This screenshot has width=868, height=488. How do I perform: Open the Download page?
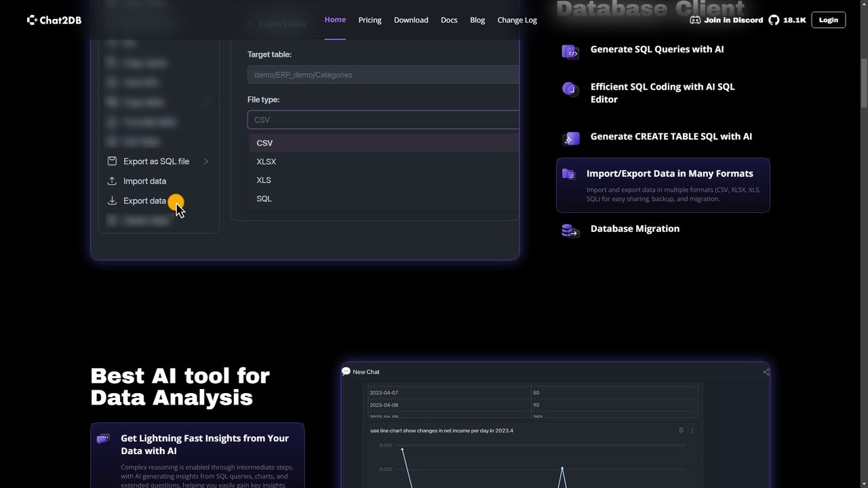(411, 20)
